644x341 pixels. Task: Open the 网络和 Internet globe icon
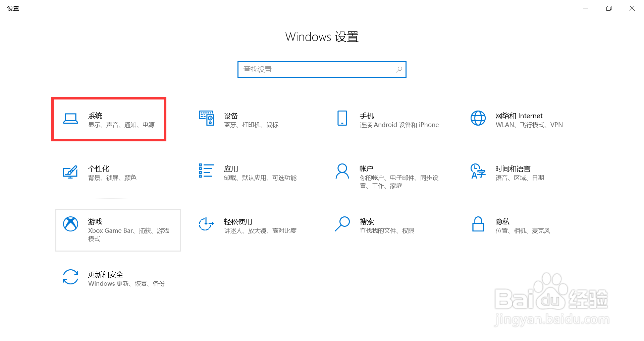(478, 118)
